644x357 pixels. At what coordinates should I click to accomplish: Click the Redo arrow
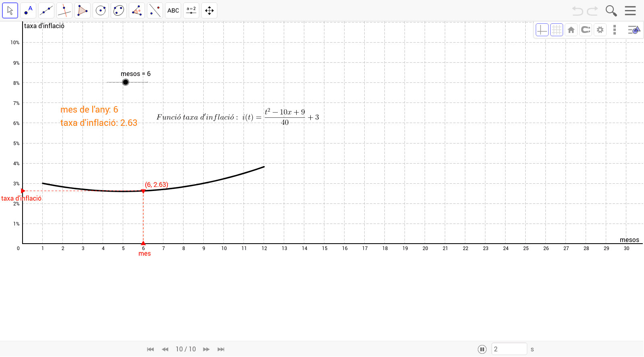point(592,11)
